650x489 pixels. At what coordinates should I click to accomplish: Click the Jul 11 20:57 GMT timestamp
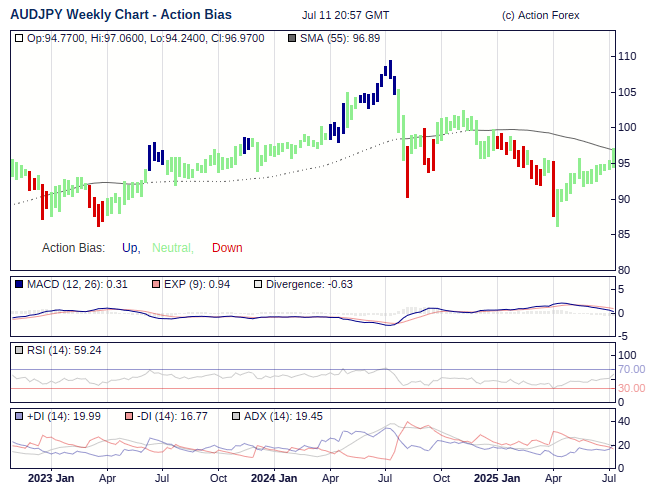pyautogui.click(x=345, y=16)
